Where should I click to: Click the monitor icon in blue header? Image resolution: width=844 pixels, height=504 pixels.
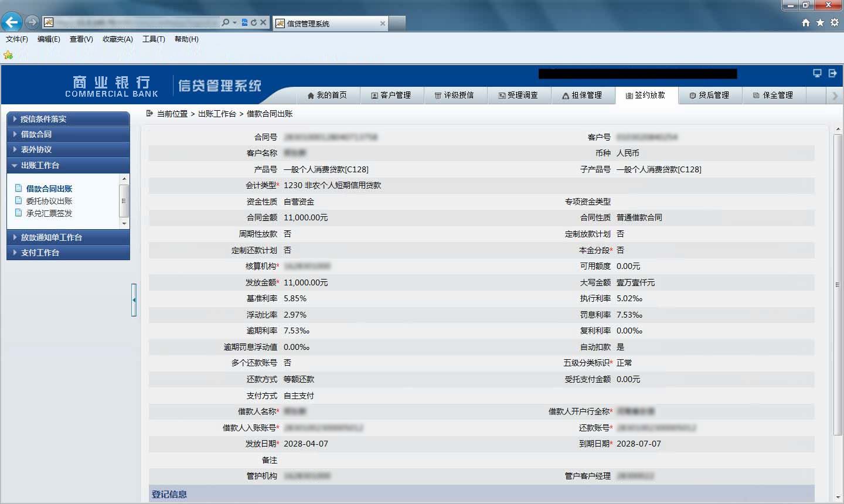(817, 73)
